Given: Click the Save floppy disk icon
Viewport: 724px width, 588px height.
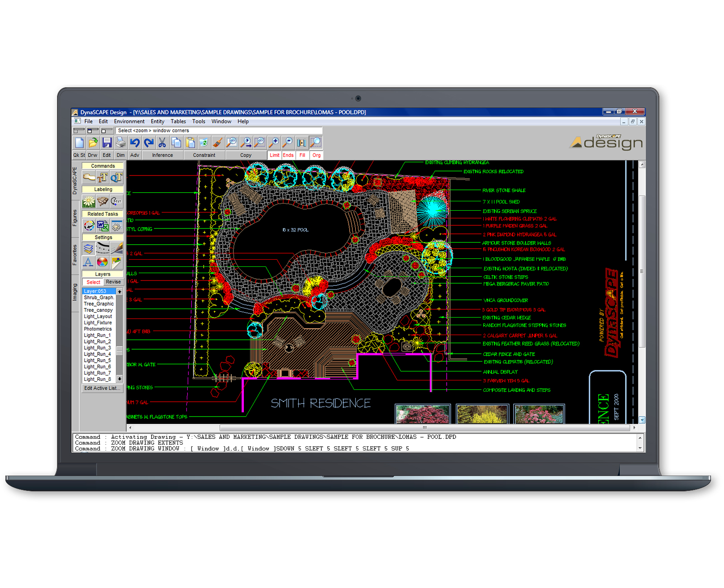Looking at the screenshot, I should [x=107, y=143].
